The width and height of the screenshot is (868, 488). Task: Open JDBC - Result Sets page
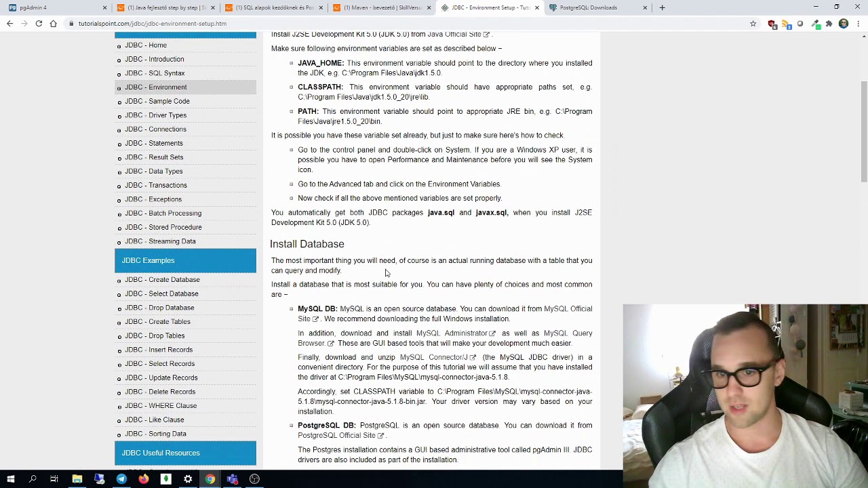pyautogui.click(x=154, y=157)
